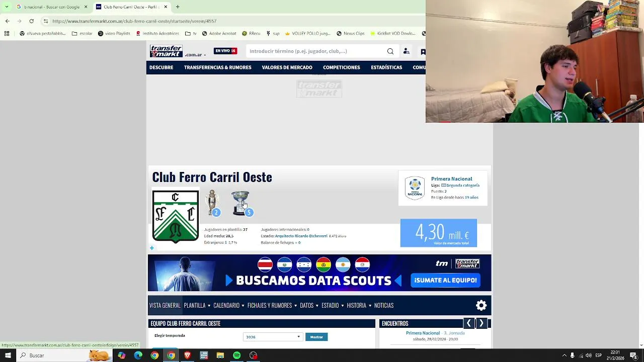The width and height of the screenshot is (644, 362).
Task: Open the Windows Start menu
Action: [8, 355]
